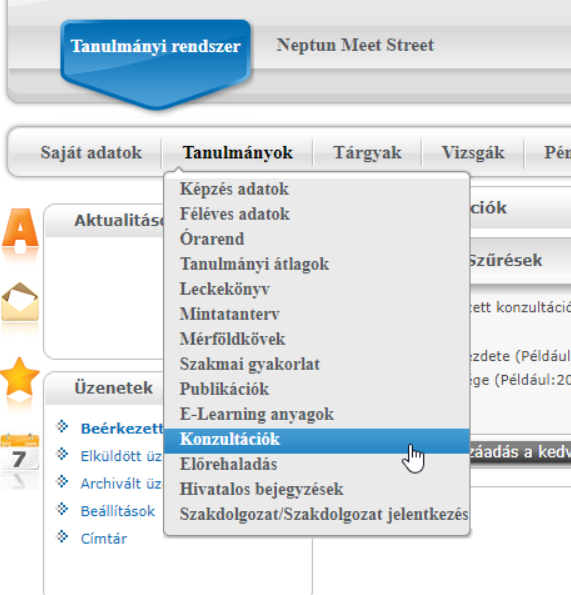571x595 pixels.
Task: Click the Beérkezett messages link
Action: (x=122, y=428)
